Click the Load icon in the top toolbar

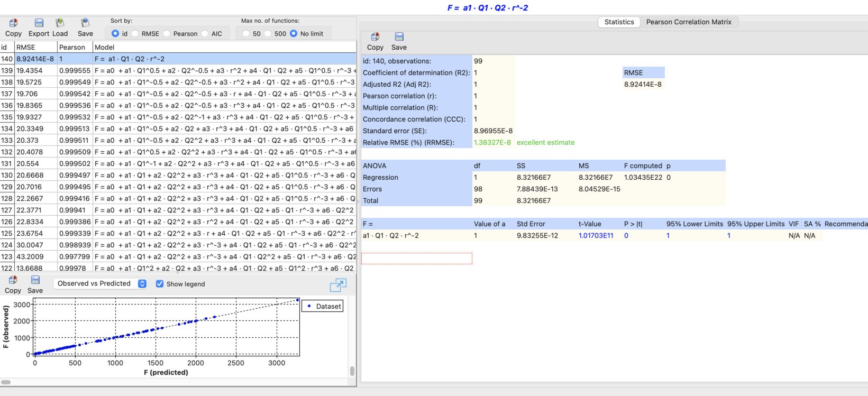pyautogui.click(x=60, y=23)
